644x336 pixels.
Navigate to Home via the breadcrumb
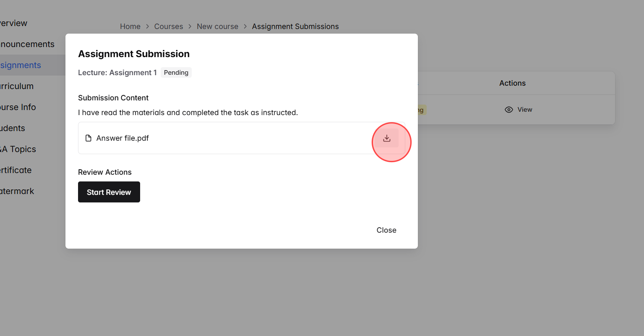(130, 26)
